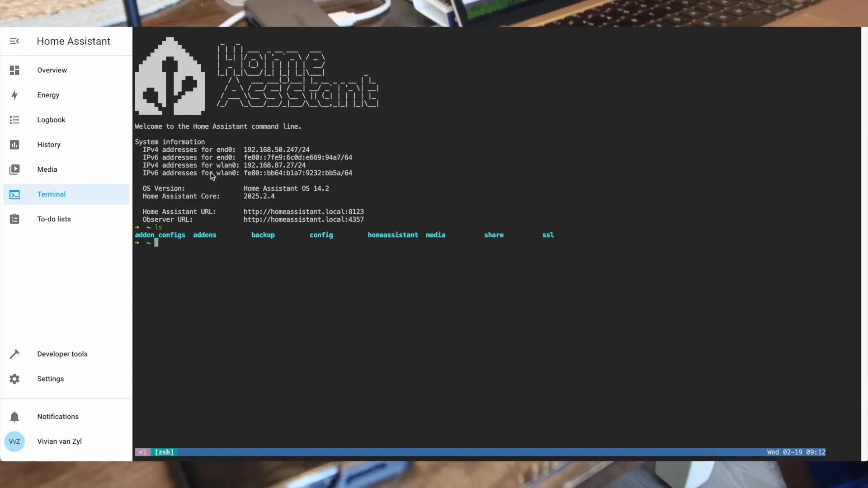Click the config directory name
Viewport: 868px width, 488px height.
click(321, 235)
